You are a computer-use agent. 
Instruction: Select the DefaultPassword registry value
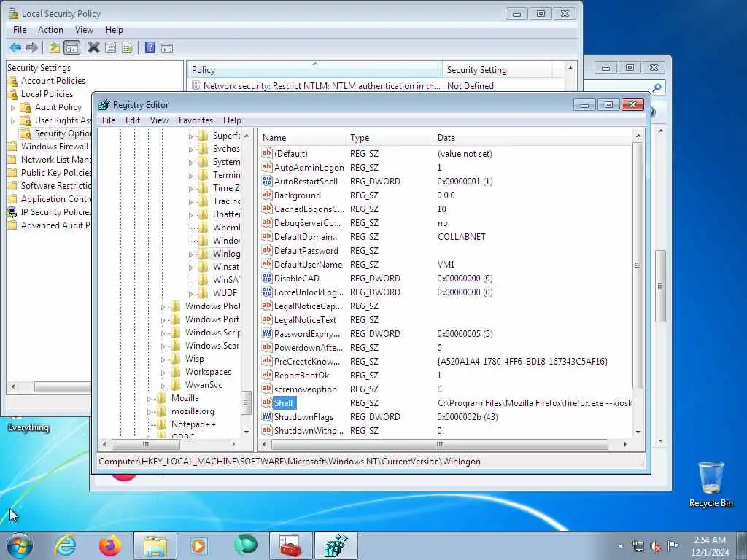tap(306, 251)
